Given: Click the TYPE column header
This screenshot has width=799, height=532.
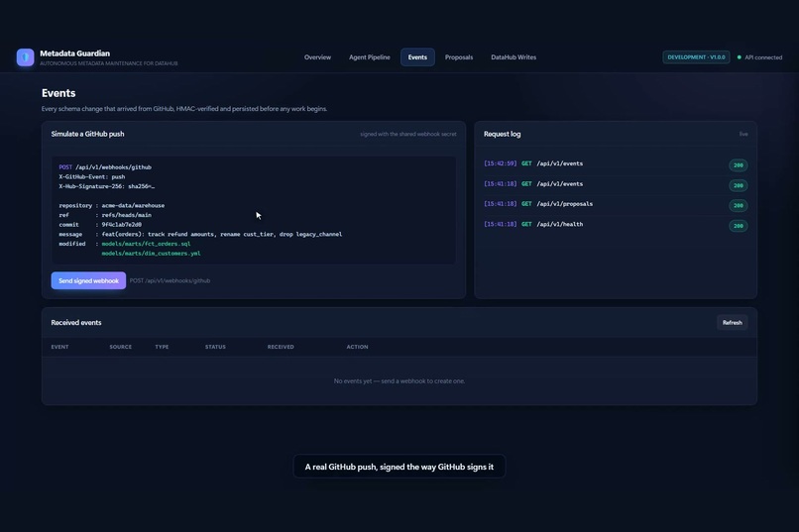Looking at the screenshot, I should (162, 347).
